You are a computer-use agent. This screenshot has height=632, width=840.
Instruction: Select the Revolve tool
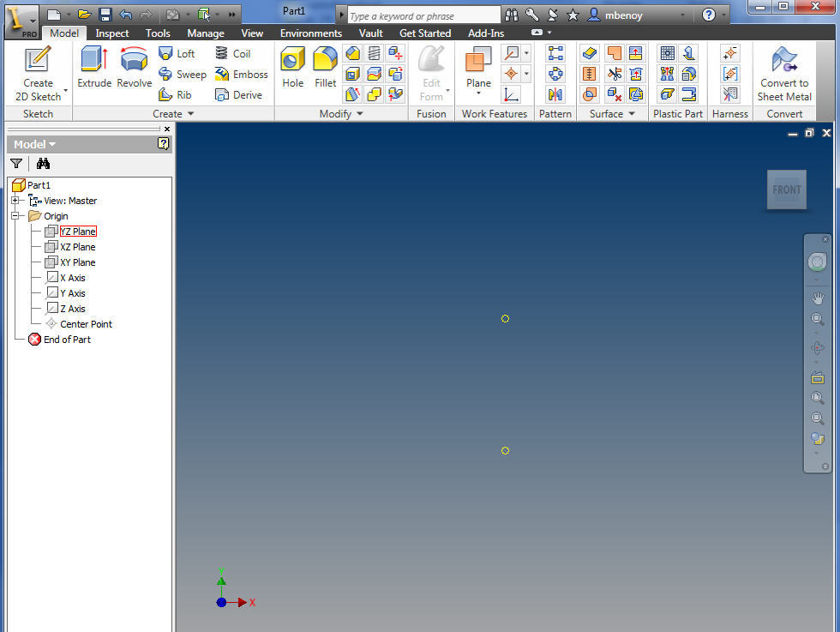click(134, 68)
